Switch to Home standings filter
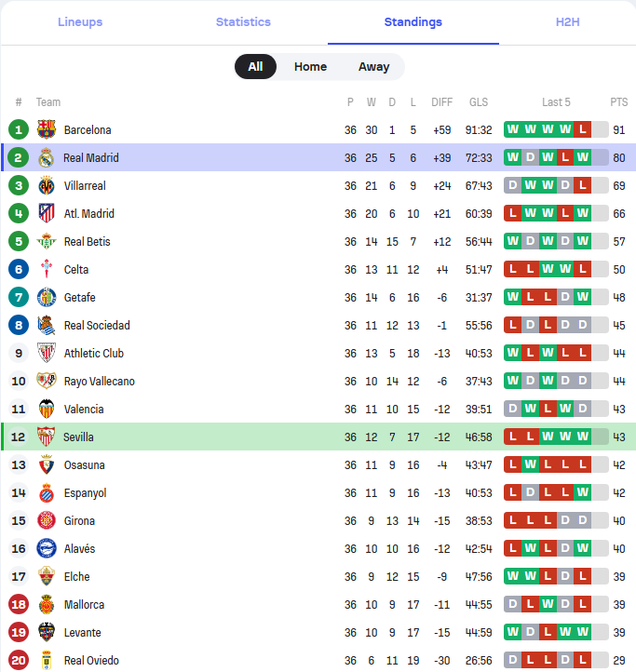This screenshot has height=672, width=636. tap(310, 66)
